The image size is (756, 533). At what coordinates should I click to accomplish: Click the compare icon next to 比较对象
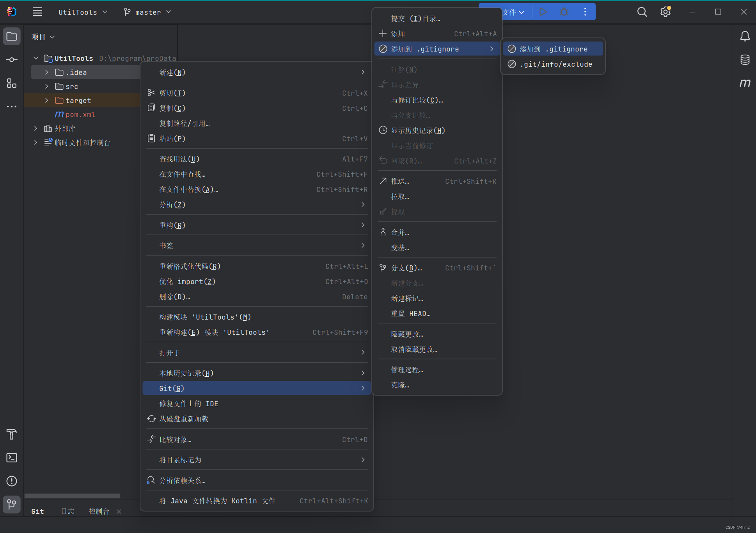pos(151,439)
